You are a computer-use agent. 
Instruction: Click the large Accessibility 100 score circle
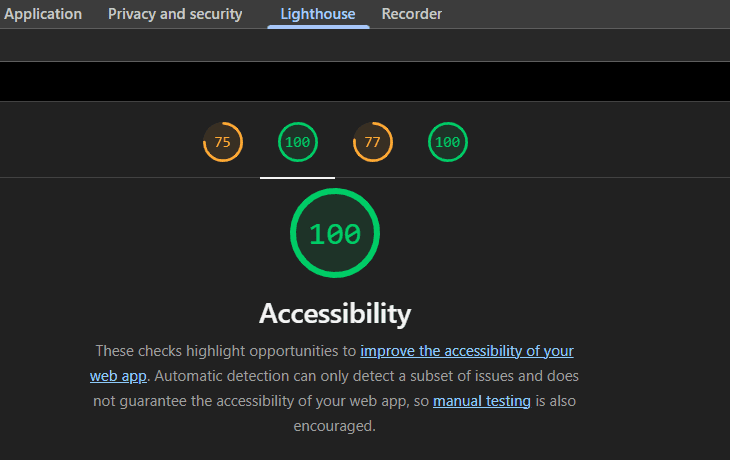tap(335, 234)
